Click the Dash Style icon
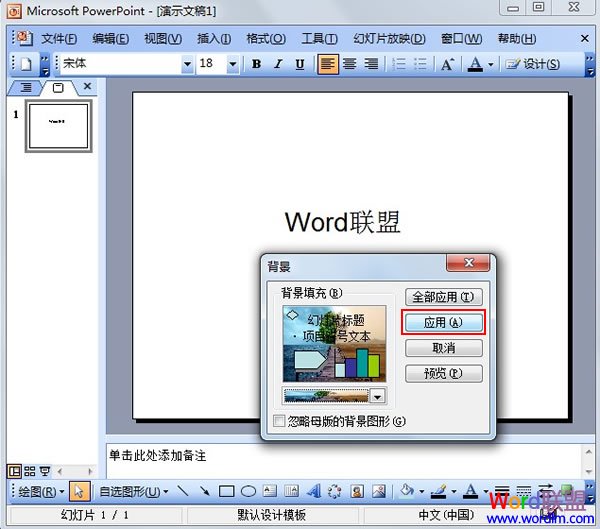Viewport: 600px width, 529px height. pos(523,491)
